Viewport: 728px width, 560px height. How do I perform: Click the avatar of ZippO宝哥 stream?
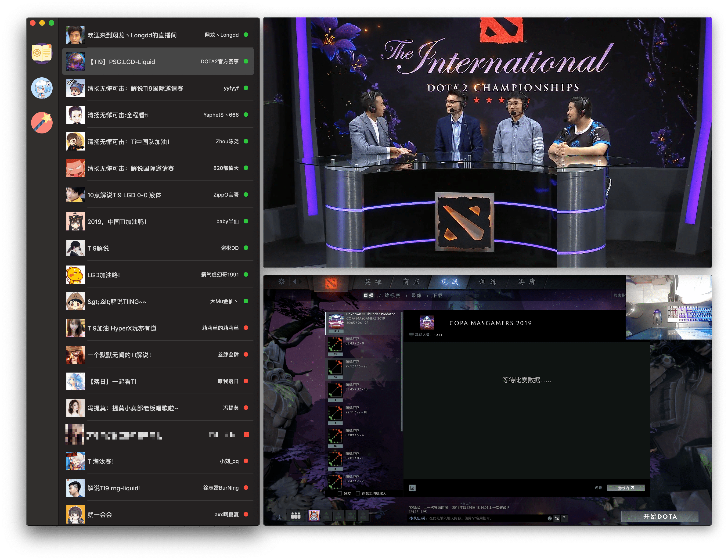pos(75,195)
